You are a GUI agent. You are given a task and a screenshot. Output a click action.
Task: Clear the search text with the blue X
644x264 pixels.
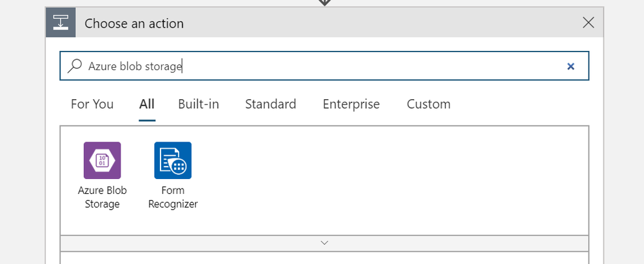571,66
